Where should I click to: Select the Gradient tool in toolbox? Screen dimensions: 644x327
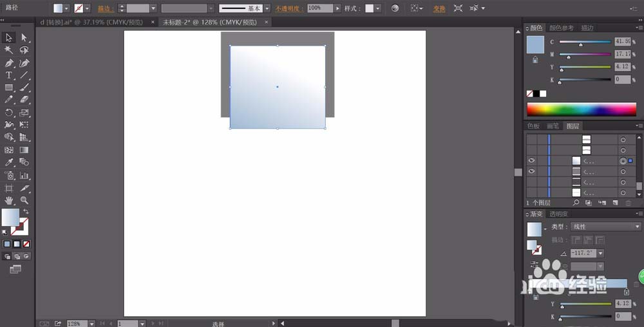[24, 150]
